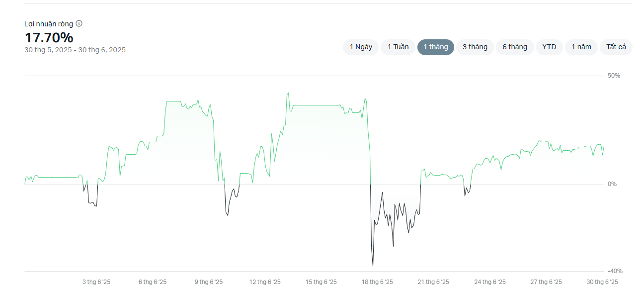Click the 50% y-axis label
This screenshot has height=291, width=644.
coord(614,76)
